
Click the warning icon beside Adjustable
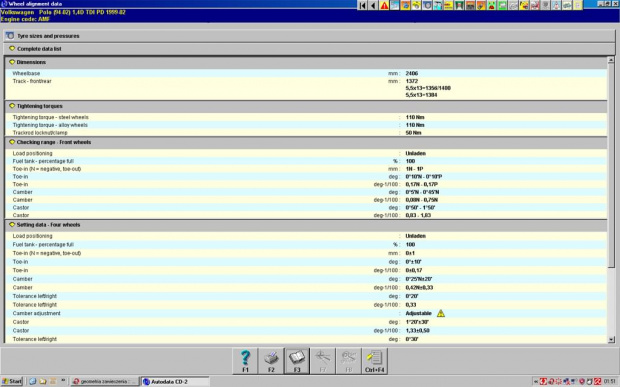tap(441, 313)
